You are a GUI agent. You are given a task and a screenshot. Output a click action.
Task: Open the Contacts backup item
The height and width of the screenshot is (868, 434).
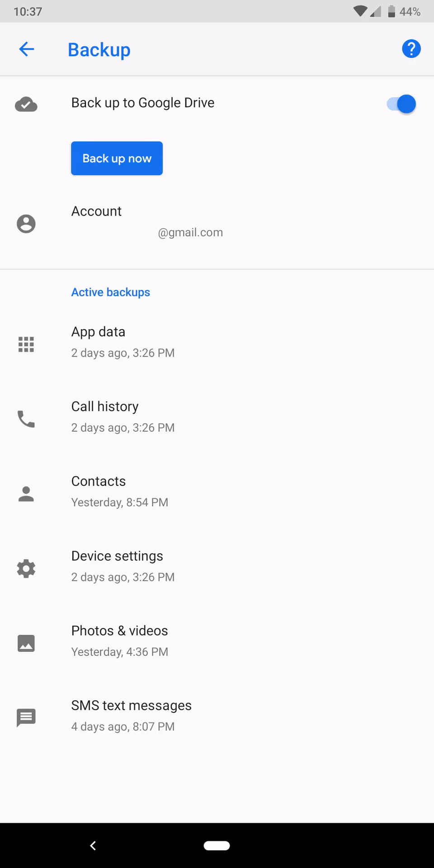point(119,491)
